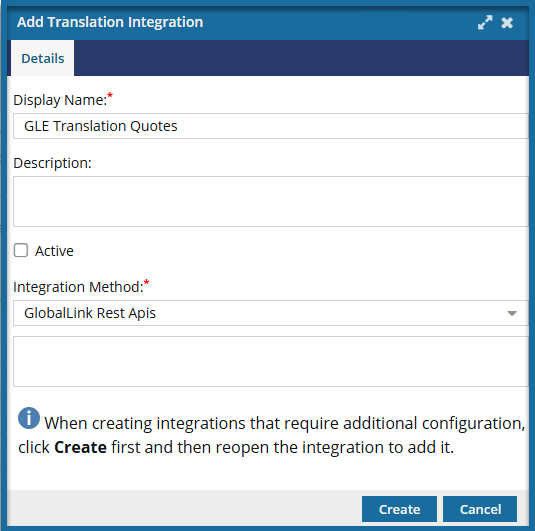Switch to the Details tab
The image size is (535, 531).
pyautogui.click(x=43, y=58)
